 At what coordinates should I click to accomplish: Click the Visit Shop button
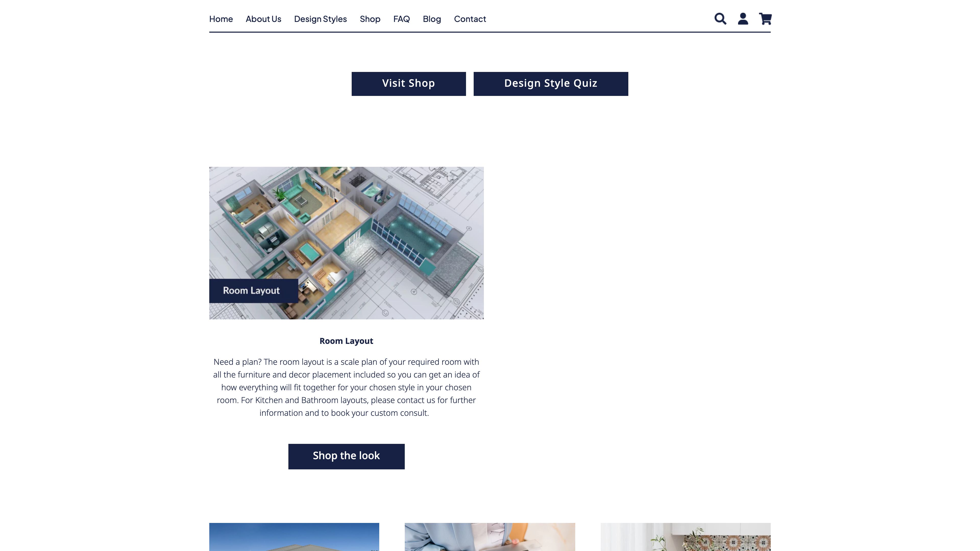coord(409,84)
